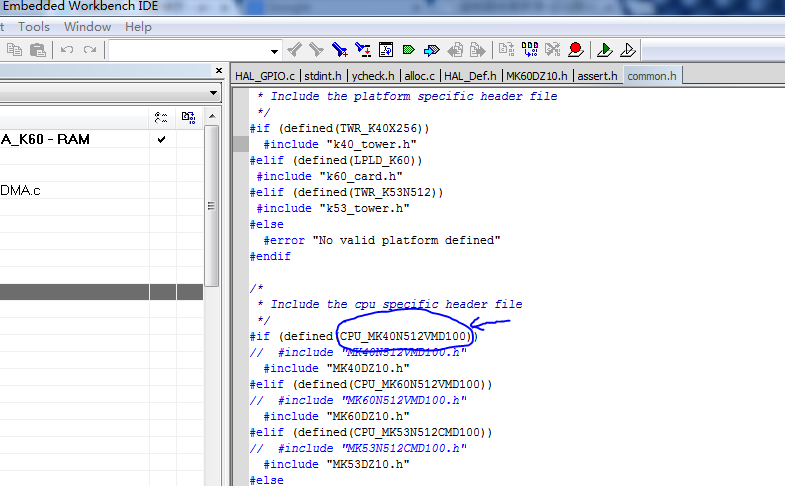Click the Compile file icon
The image size is (785, 486).
(x=506, y=50)
